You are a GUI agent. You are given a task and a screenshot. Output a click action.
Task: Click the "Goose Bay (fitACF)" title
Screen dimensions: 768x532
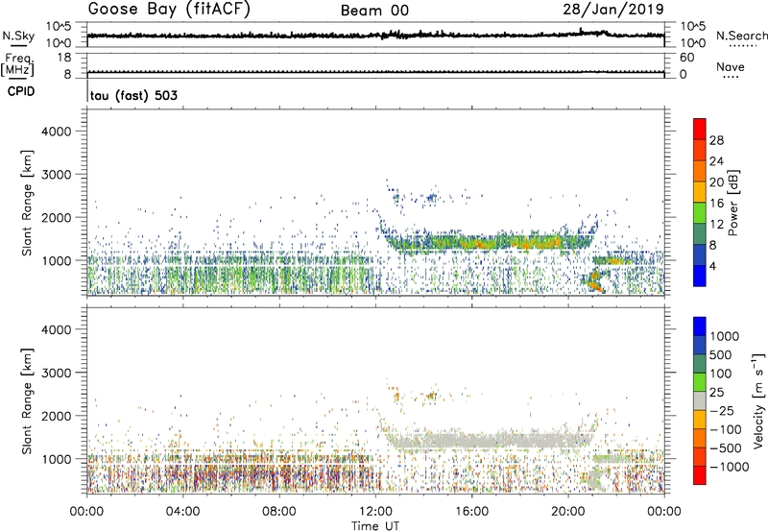tap(169, 10)
